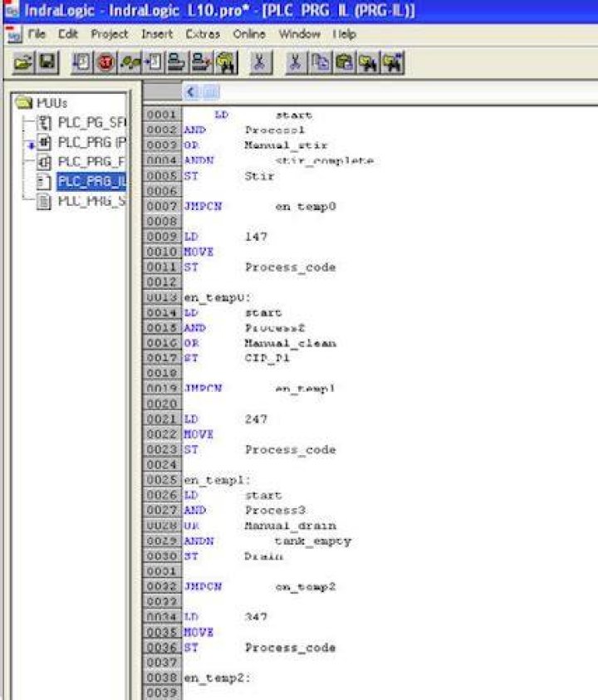
Task: Click the Logout computer icon
Action: click(x=201, y=62)
